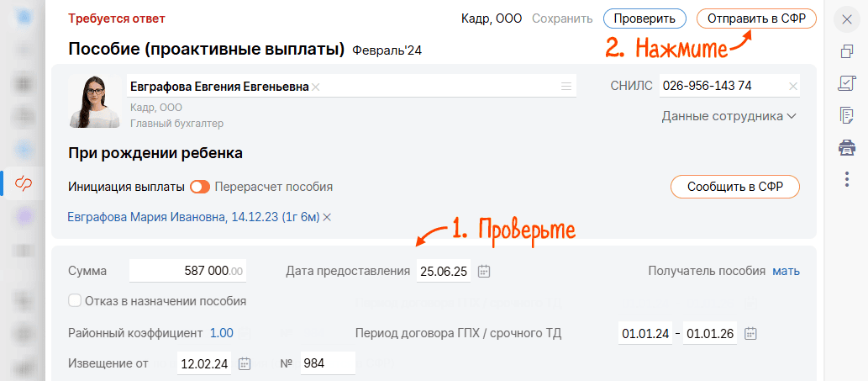Image resolution: width=868 pixels, height=381 pixels.
Task: Click the copy windows icon in right sidebar
Action: [847, 51]
